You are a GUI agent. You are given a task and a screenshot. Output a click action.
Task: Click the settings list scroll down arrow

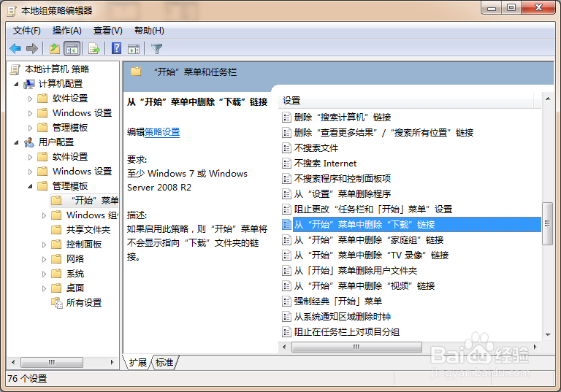[x=548, y=335]
